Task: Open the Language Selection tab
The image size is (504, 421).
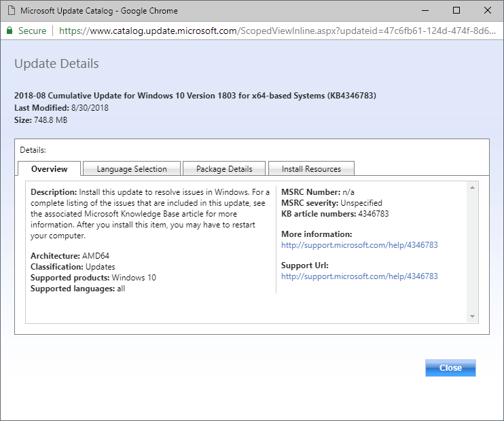Action: click(x=132, y=168)
